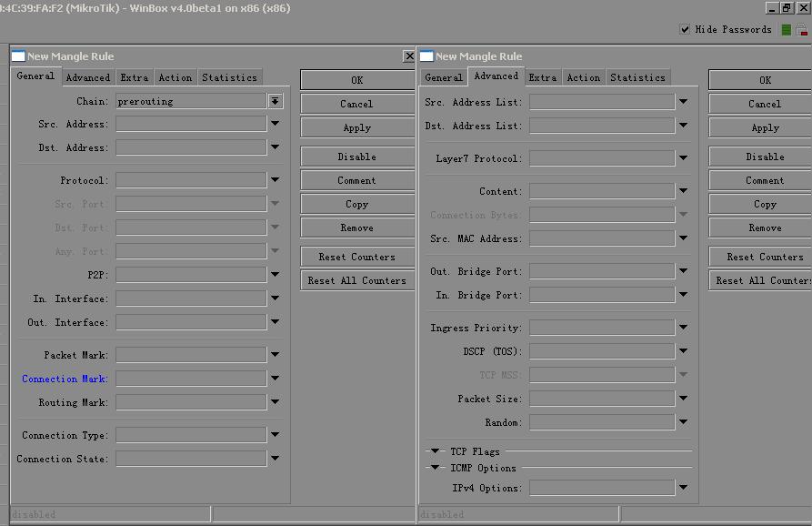812x526 pixels.
Task: Click Disable in the left window
Action: [x=357, y=157]
